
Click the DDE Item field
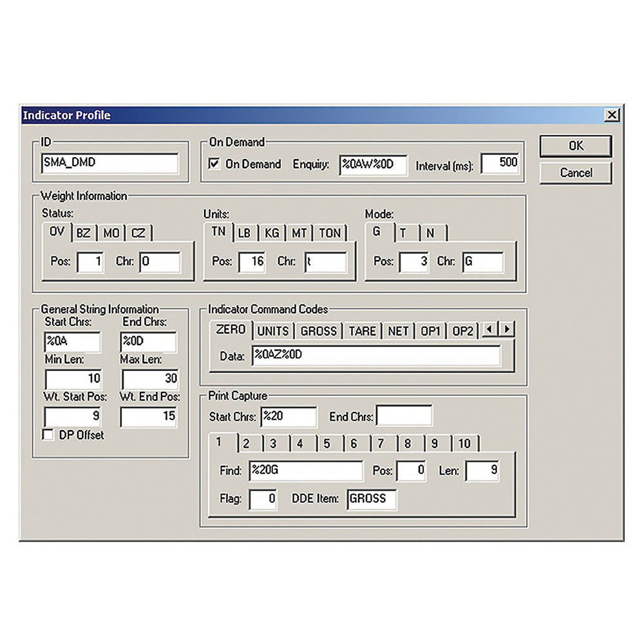point(372,499)
